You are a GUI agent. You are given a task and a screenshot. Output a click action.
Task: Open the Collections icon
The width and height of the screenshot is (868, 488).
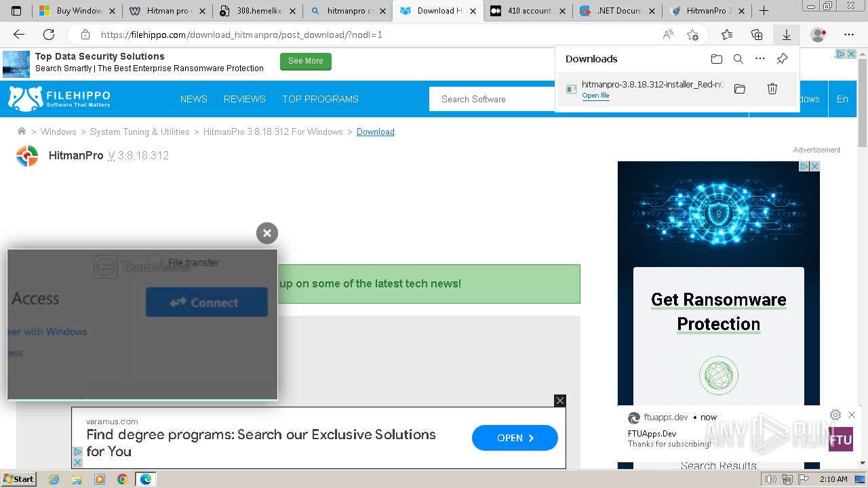757,35
